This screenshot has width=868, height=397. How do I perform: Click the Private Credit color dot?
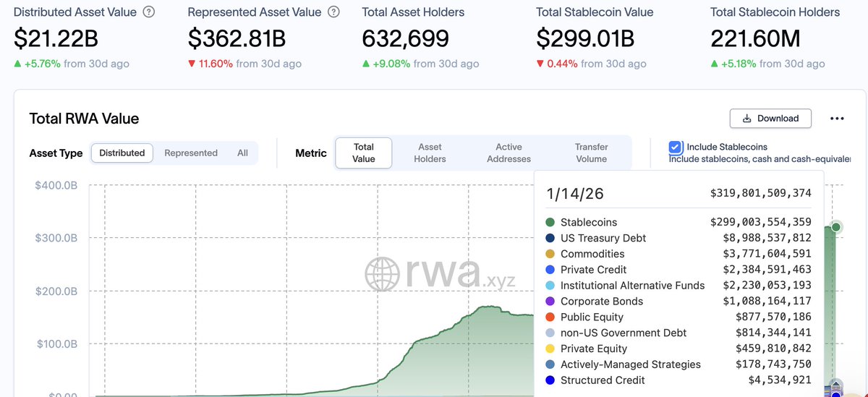click(x=550, y=270)
